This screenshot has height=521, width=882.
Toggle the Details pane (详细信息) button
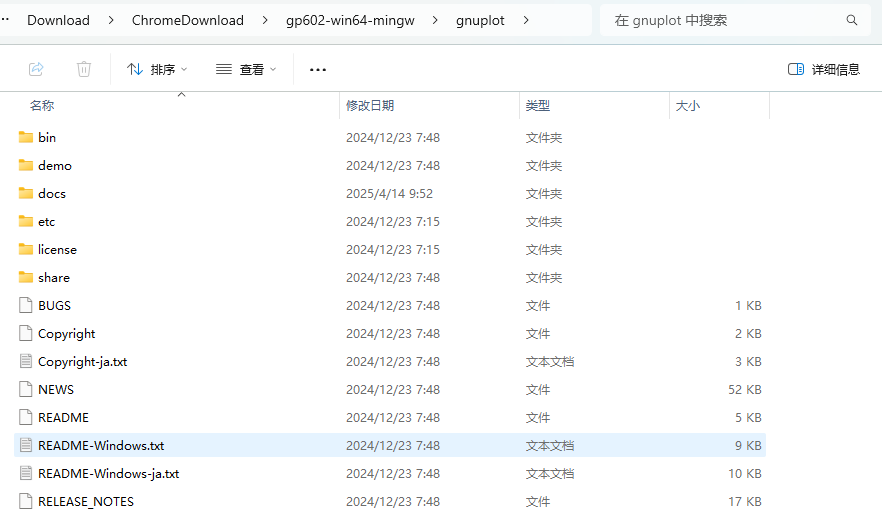(824, 69)
